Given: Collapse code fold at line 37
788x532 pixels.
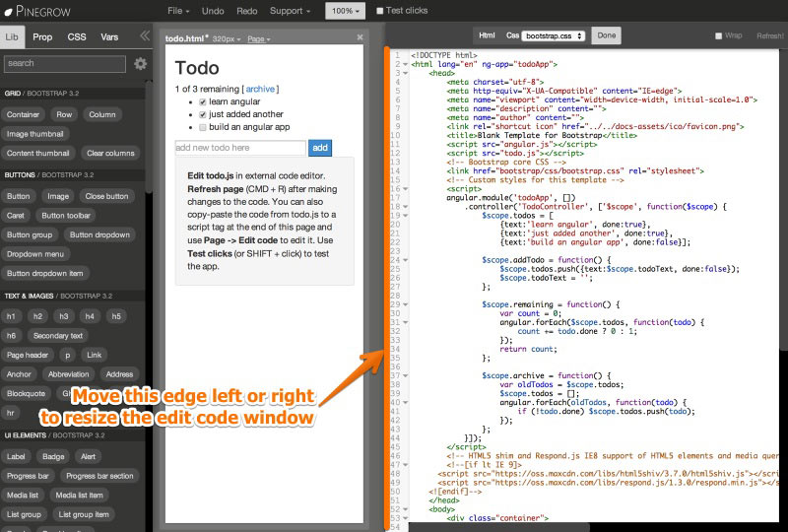Looking at the screenshot, I should [x=406, y=375].
